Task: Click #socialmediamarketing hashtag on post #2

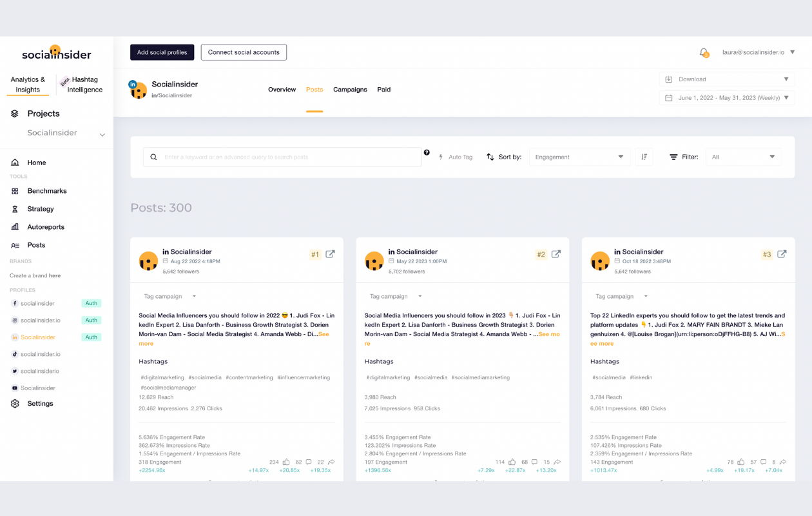Action: pyautogui.click(x=481, y=377)
